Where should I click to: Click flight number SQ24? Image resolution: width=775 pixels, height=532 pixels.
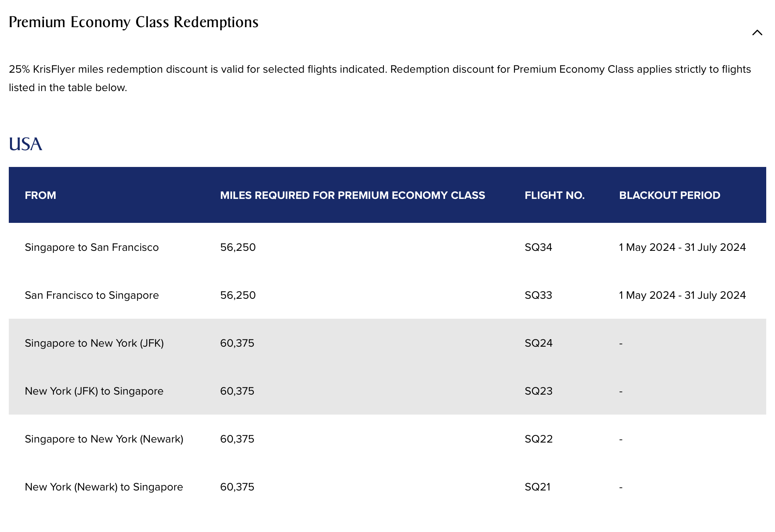click(x=539, y=343)
